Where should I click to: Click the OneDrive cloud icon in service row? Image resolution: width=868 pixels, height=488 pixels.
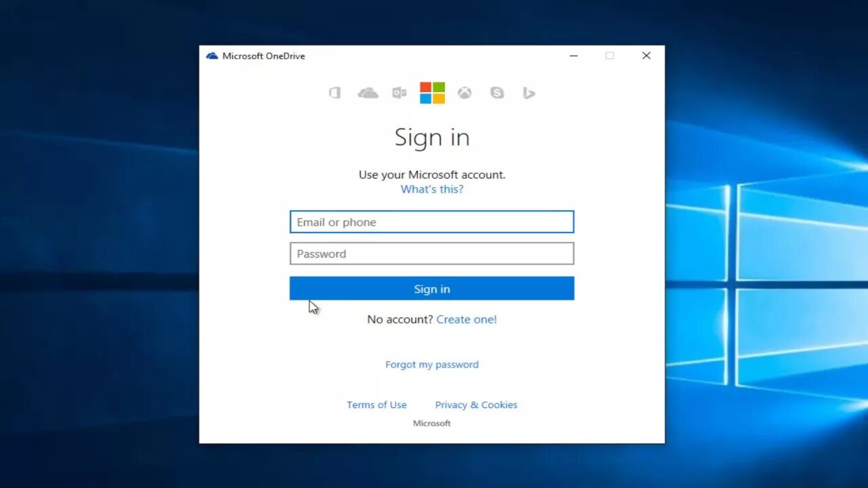(368, 93)
